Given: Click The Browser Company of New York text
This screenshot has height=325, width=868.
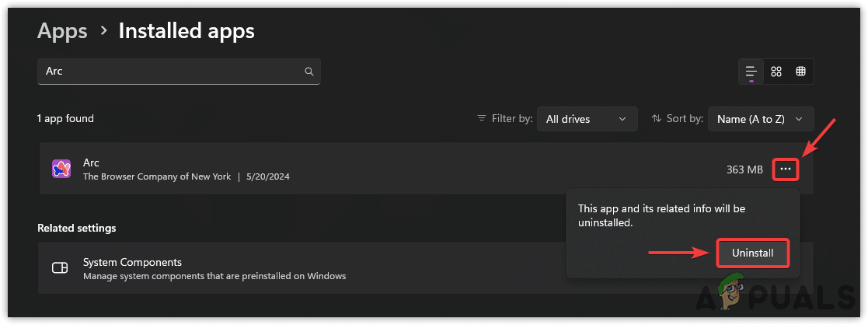Looking at the screenshot, I should click(x=156, y=176).
